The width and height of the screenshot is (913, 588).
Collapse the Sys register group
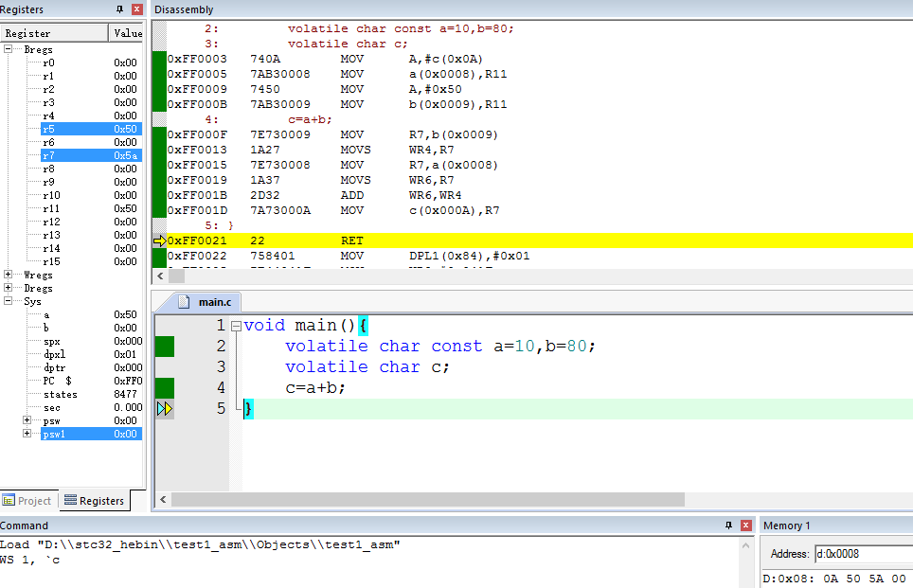point(9,301)
